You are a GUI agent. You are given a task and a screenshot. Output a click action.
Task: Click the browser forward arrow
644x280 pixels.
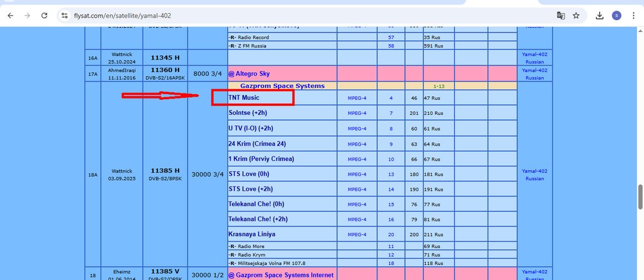(27, 15)
